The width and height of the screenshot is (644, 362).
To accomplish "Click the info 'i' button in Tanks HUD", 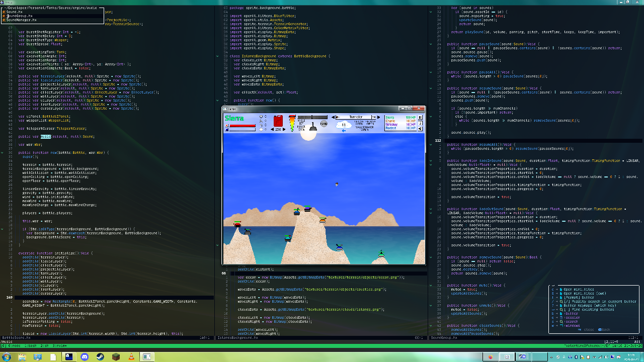I will coord(420,123).
